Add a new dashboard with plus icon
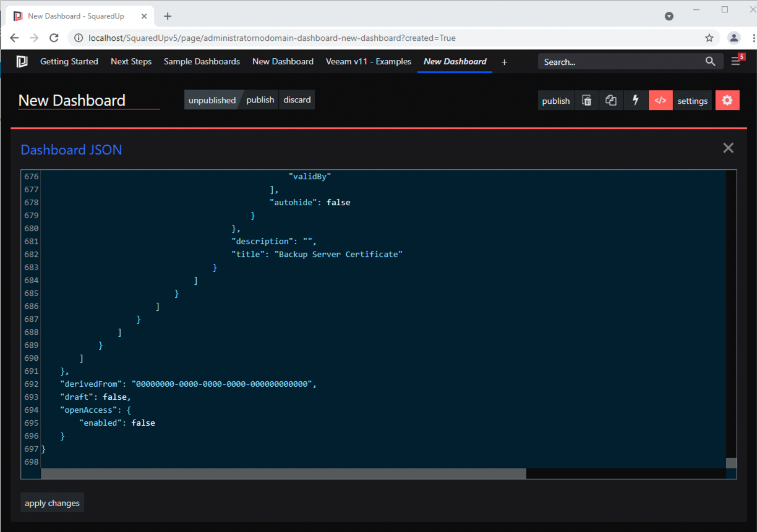The image size is (757, 532). coord(505,62)
